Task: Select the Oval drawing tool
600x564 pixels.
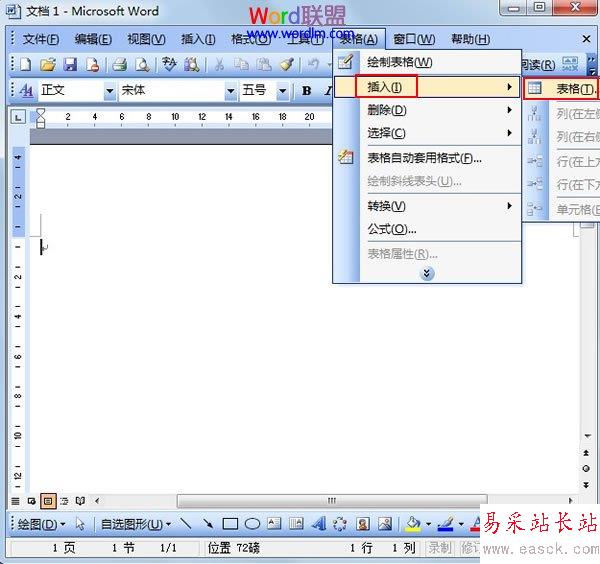Action: 252,524
